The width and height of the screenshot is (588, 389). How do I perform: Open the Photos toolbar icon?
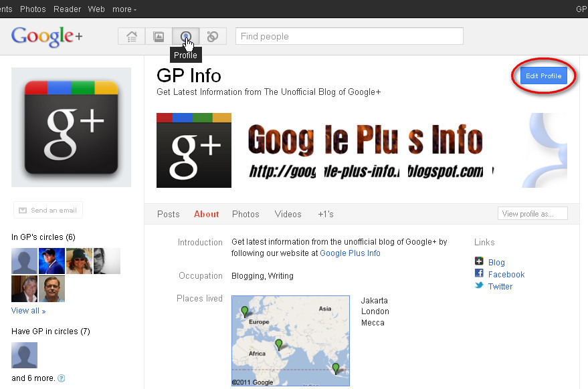[159, 36]
